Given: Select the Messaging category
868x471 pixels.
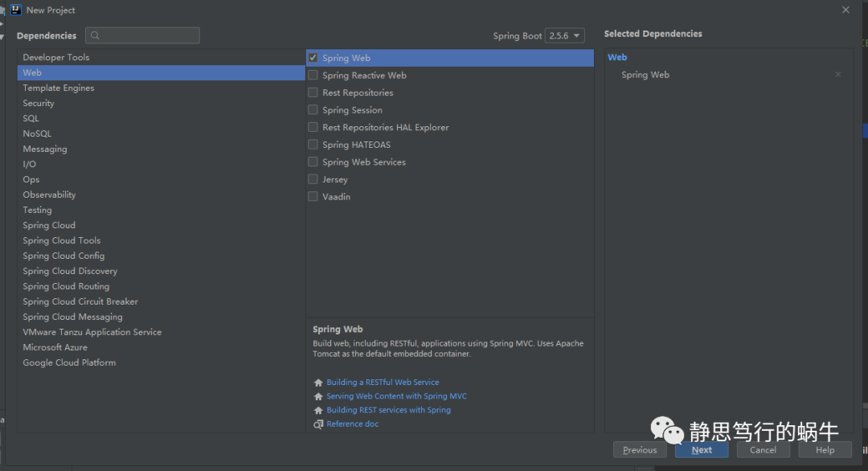Looking at the screenshot, I should [x=161, y=149].
